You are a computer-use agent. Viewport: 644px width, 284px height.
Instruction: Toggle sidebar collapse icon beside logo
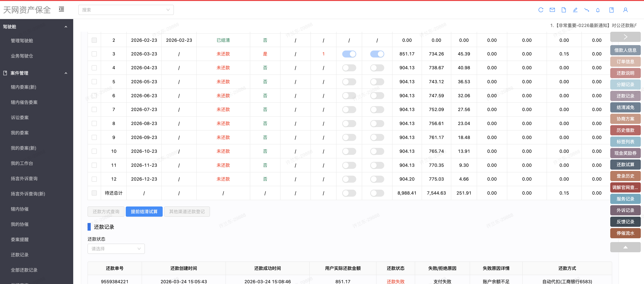61,9
